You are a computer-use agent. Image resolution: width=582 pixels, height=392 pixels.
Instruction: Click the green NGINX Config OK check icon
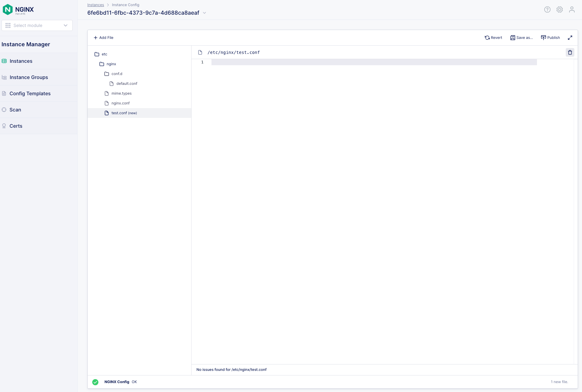pyautogui.click(x=95, y=382)
